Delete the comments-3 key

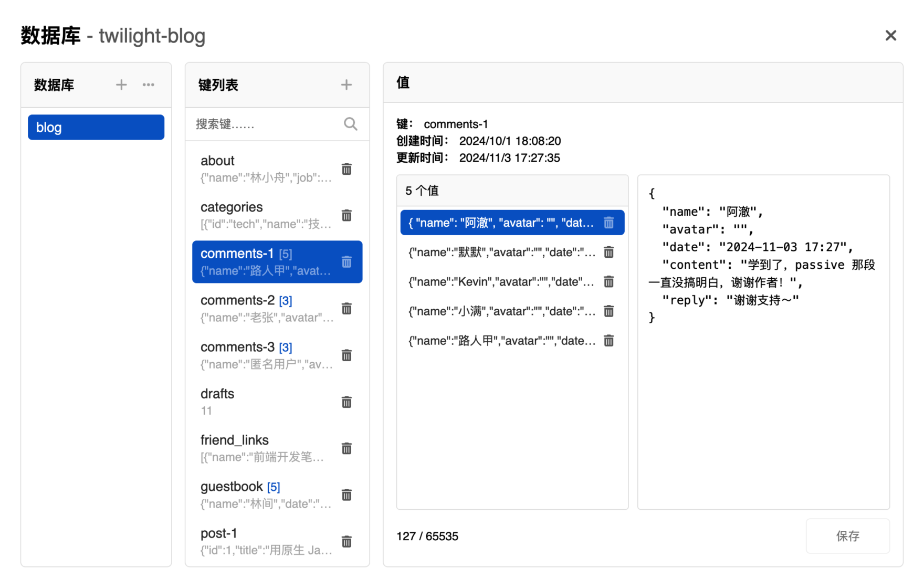(x=347, y=355)
